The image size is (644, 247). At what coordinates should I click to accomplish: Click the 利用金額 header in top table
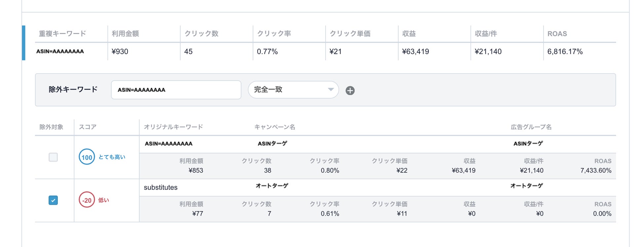(125, 34)
